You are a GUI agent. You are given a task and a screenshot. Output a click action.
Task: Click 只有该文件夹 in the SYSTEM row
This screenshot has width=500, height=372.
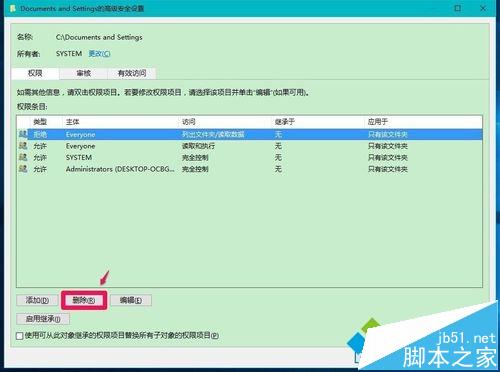coord(388,157)
